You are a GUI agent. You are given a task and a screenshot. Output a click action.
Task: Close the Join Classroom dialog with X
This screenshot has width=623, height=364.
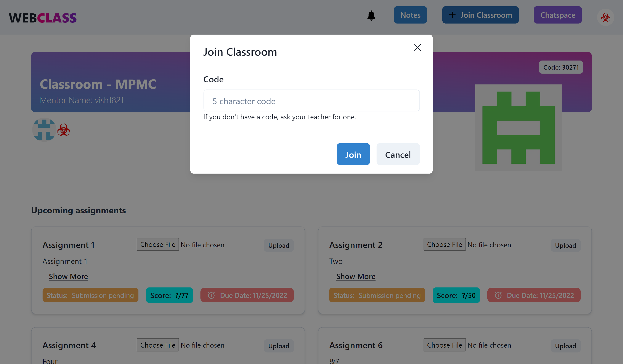point(417,47)
